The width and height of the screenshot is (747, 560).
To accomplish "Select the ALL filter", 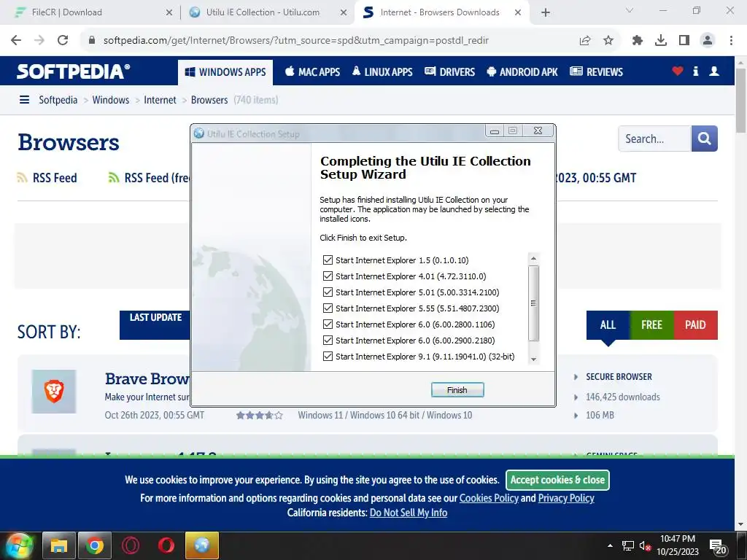I will pyautogui.click(x=608, y=324).
